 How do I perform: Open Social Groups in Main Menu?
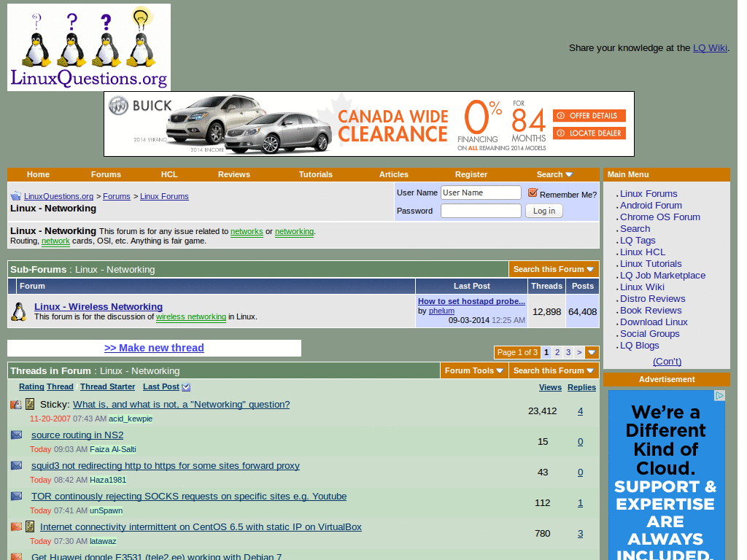[649, 334]
